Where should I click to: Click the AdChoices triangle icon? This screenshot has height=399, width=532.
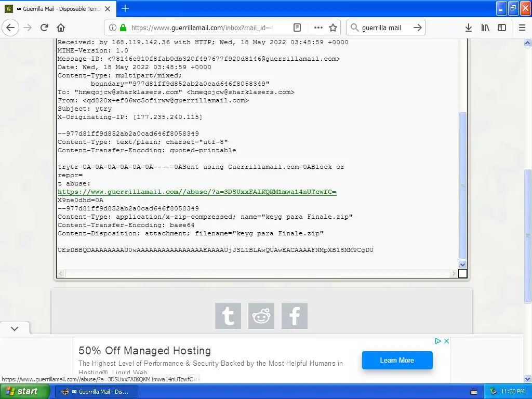click(438, 341)
